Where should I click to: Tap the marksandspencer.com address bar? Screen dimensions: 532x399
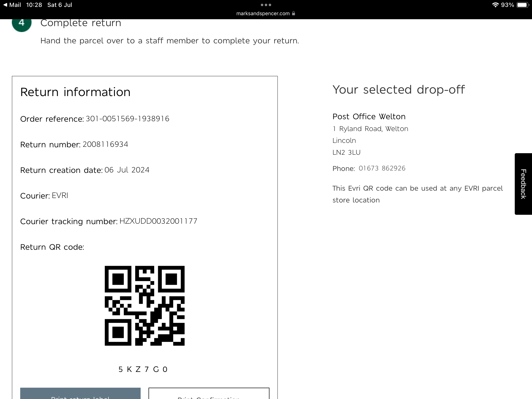263,14
